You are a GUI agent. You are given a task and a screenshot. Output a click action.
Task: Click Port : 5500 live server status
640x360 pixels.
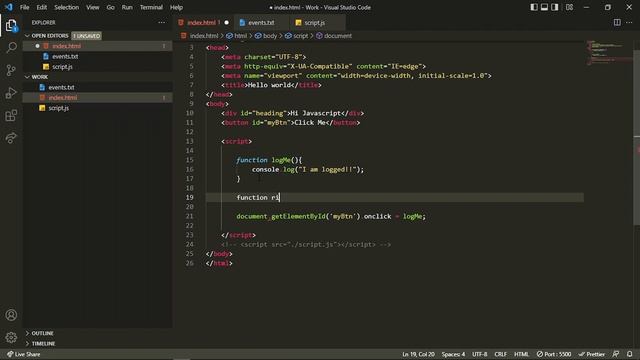click(x=554, y=354)
